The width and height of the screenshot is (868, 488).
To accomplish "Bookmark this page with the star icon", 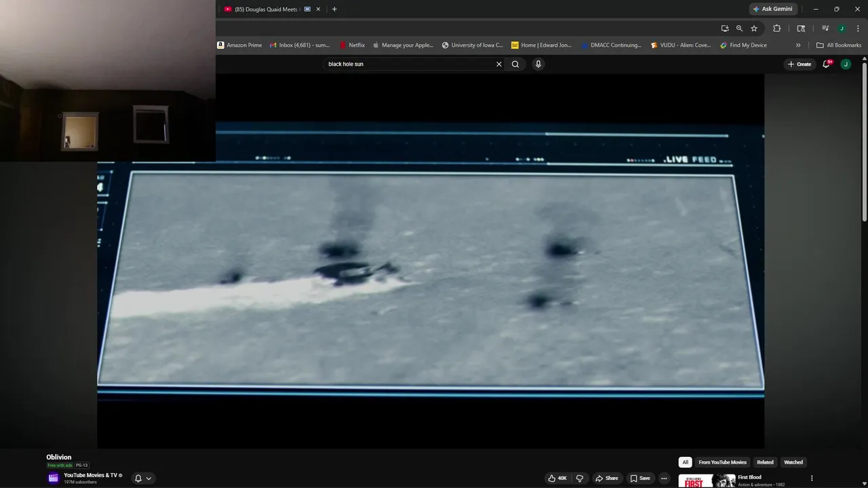I will (754, 28).
